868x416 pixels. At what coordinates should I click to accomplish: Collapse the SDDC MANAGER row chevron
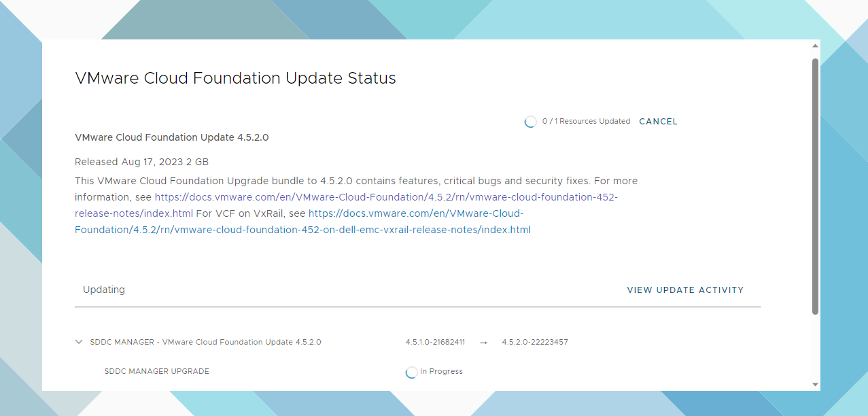coord(79,343)
